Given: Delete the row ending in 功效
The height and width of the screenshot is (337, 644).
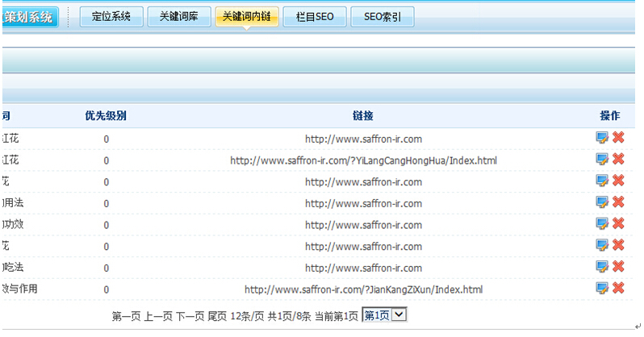Looking at the screenshot, I should pos(618,223).
